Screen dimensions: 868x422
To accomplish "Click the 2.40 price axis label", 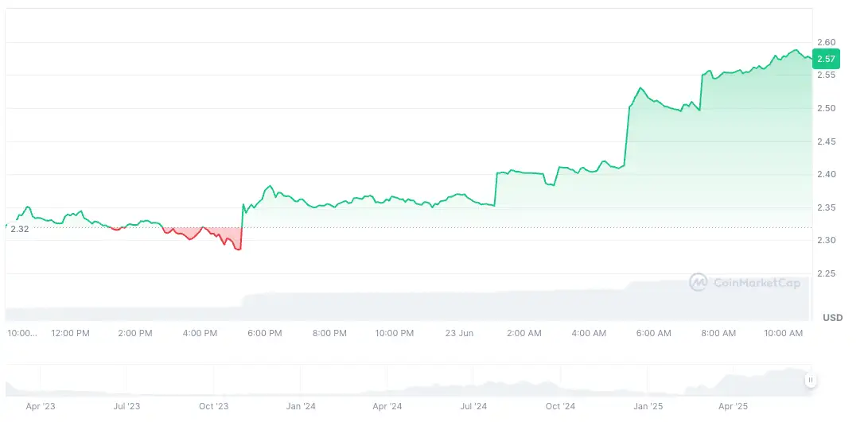I will point(826,175).
